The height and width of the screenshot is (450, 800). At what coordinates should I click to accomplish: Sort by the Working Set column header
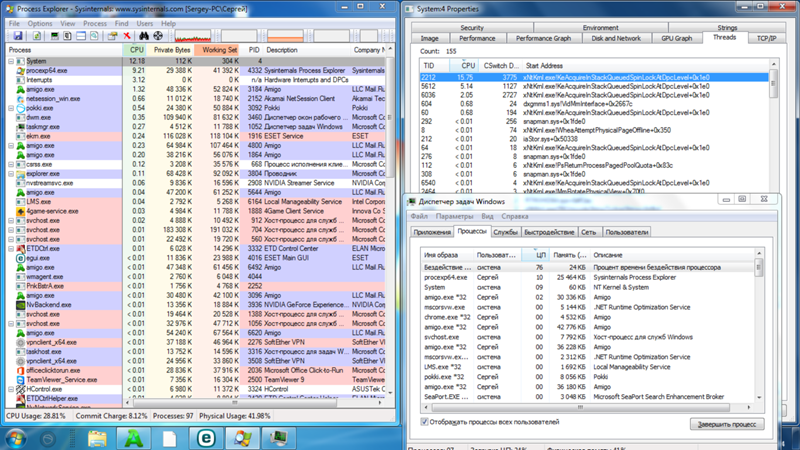(217, 50)
